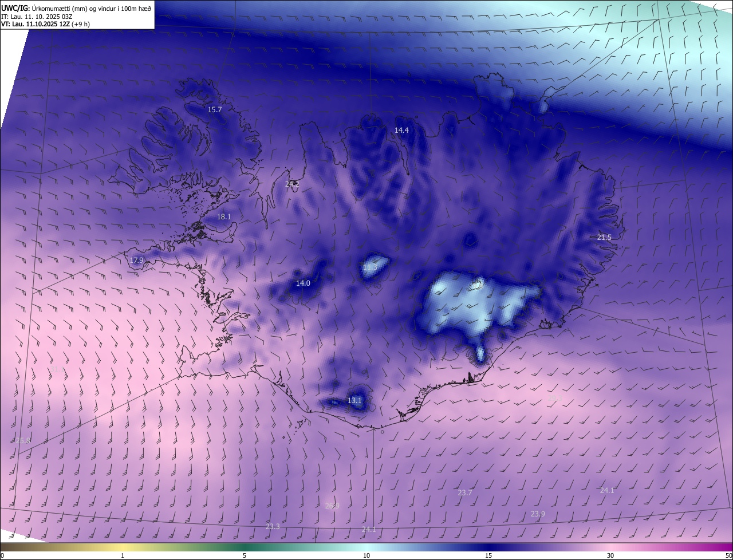Screen dimensions: 733x560
Task: Click the color scale label 10
Action: [366, 556]
